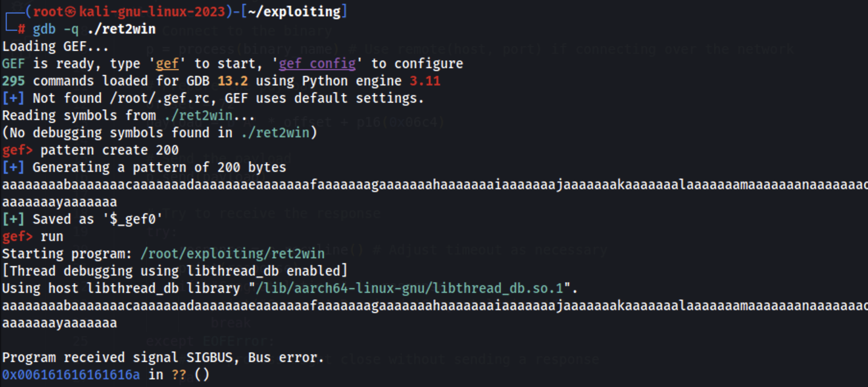Click the 'root' username in the prompt
Viewport: 868px width, 387px height.
pos(48,12)
